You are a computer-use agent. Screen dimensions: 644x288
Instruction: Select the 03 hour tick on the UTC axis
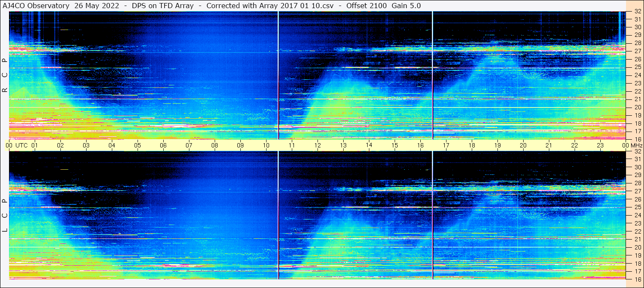click(x=86, y=145)
